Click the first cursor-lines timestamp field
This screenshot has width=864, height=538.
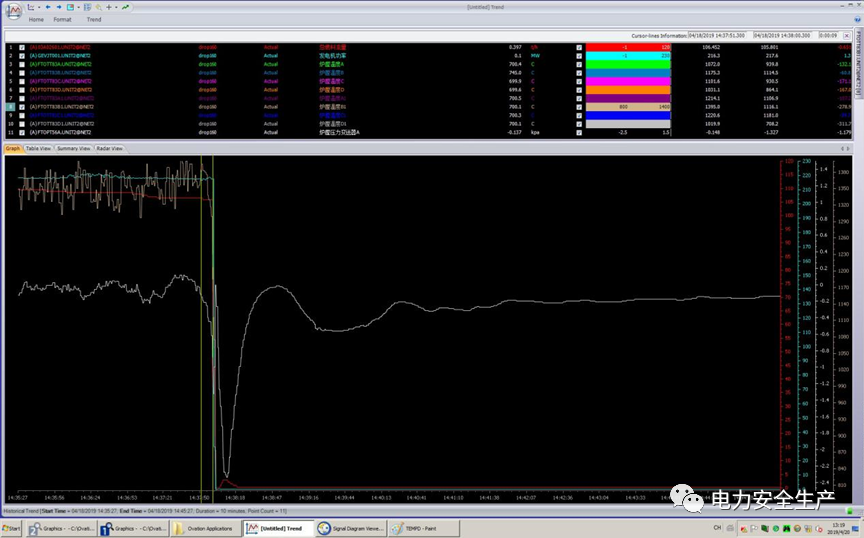pos(716,35)
